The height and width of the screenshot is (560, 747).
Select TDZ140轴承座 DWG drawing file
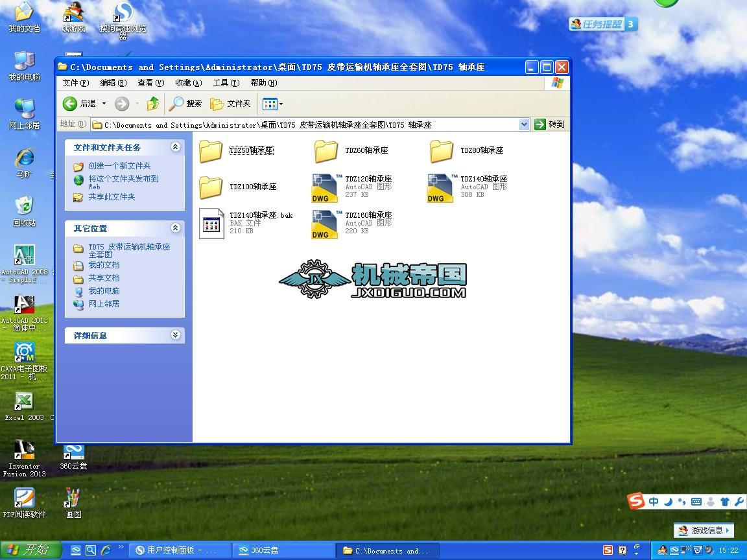point(468,187)
